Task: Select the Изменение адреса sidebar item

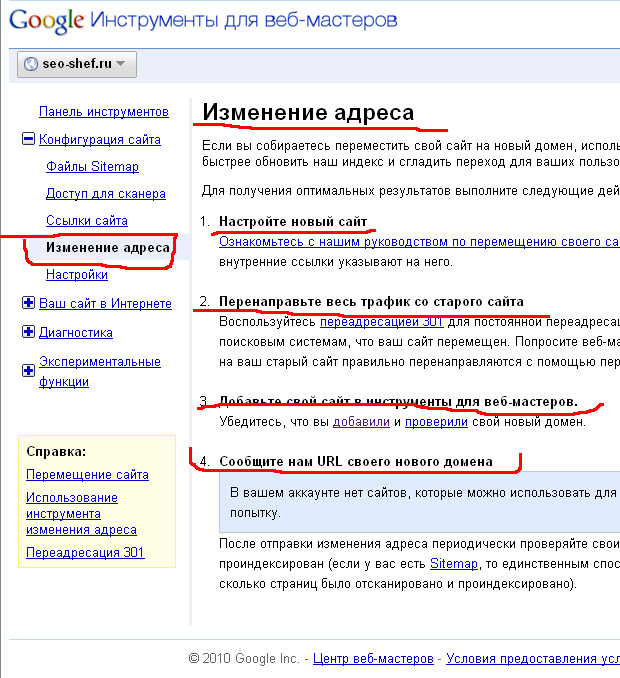Action: click(107, 248)
